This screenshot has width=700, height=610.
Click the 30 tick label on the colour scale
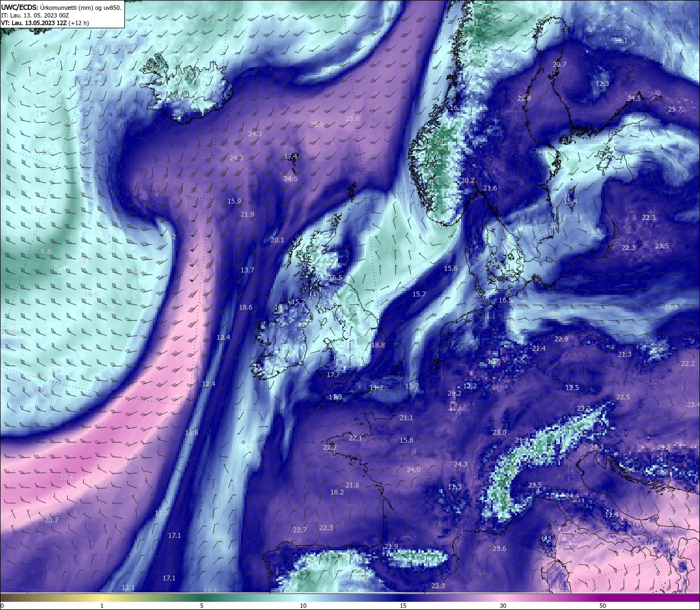[503, 606]
